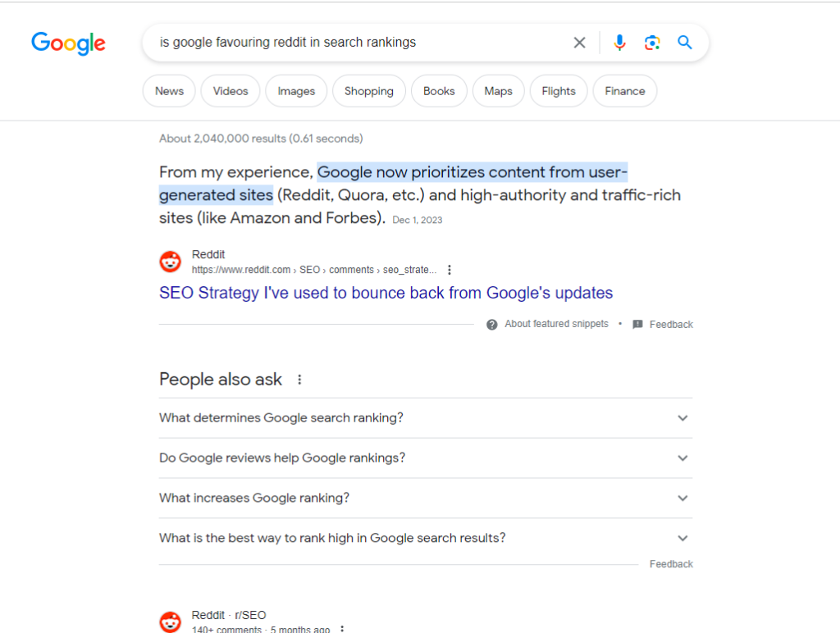Expand best way to rank high question

point(682,539)
